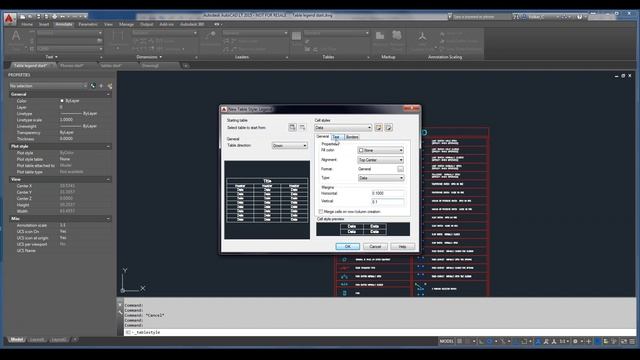Screen dimensions: 640x360
Task: Close the command line with its X icon
Action: pyautogui.click(x=120, y=304)
